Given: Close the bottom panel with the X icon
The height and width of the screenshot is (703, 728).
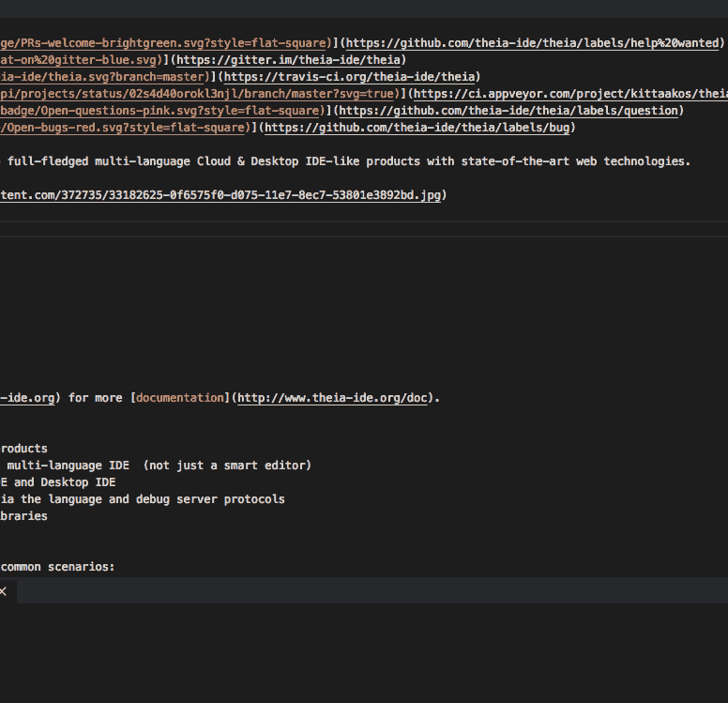Looking at the screenshot, I should (3, 591).
